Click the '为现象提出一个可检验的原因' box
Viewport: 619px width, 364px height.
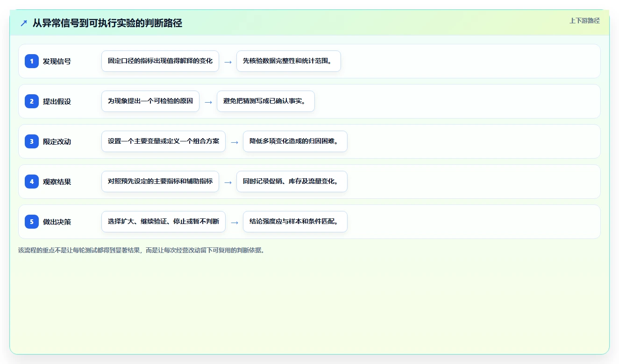(150, 101)
